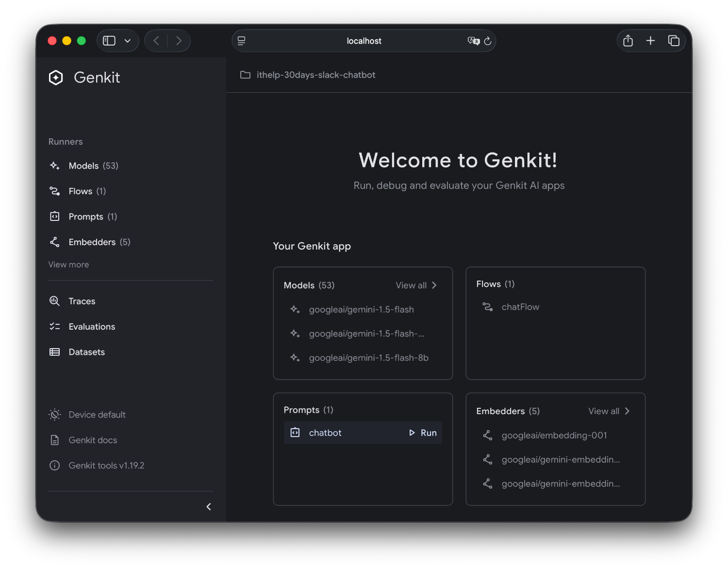Click chevron next to Embedders View all
Viewport: 728px width, 569px height.
coord(627,411)
